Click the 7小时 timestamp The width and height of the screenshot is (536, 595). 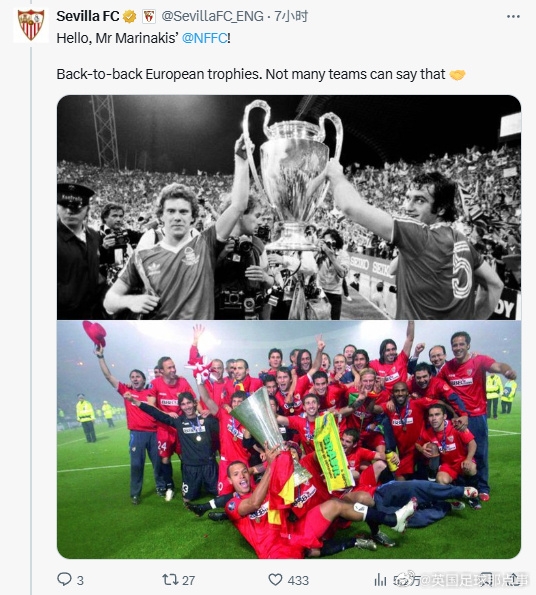(291, 16)
